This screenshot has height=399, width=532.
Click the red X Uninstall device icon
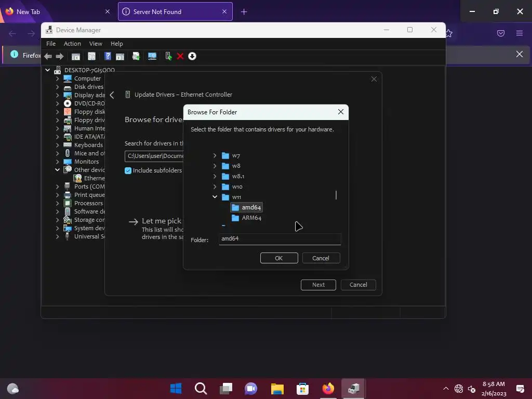[180, 56]
